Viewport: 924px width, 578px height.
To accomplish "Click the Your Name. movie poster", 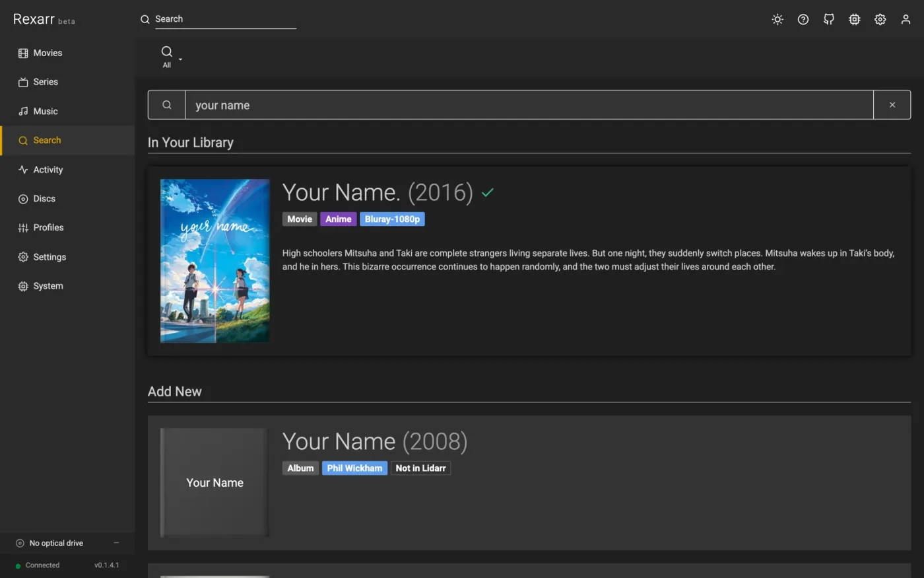I will 215,261.
